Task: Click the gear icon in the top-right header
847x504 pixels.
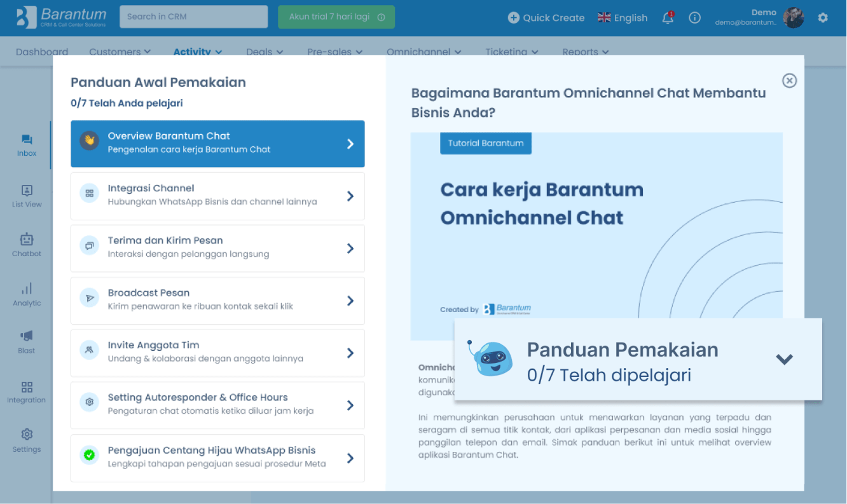Action: click(823, 18)
